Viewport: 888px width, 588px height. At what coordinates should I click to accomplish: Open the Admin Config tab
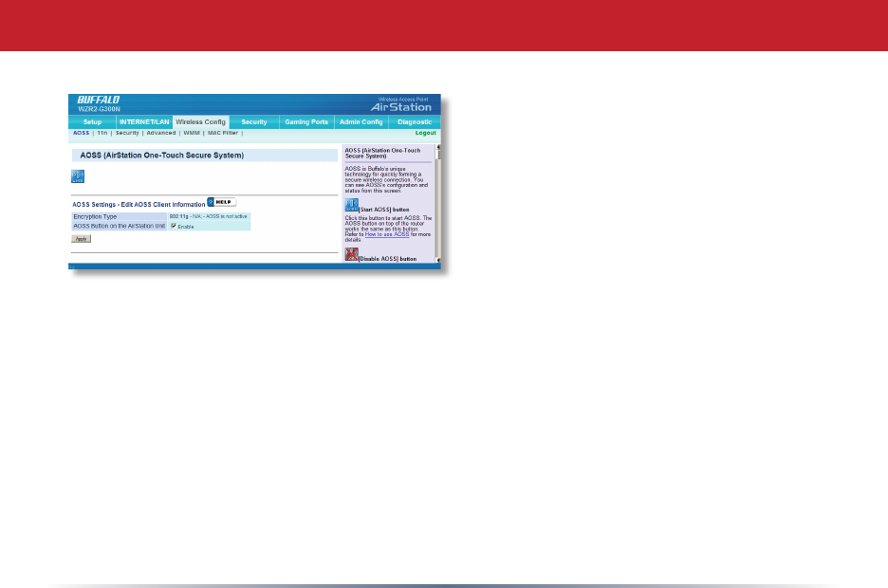pos(361,122)
